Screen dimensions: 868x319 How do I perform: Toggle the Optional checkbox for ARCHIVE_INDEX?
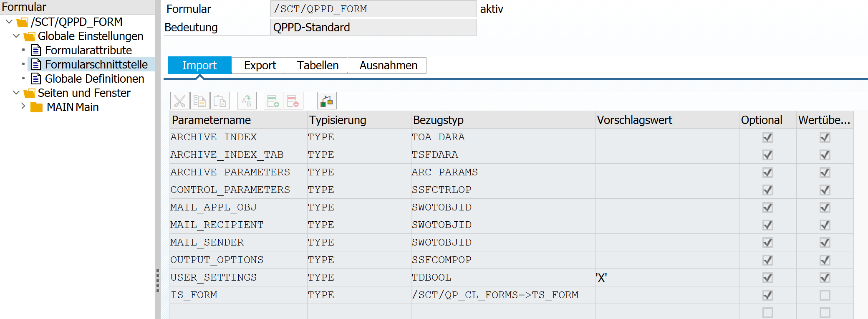pyautogui.click(x=768, y=137)
